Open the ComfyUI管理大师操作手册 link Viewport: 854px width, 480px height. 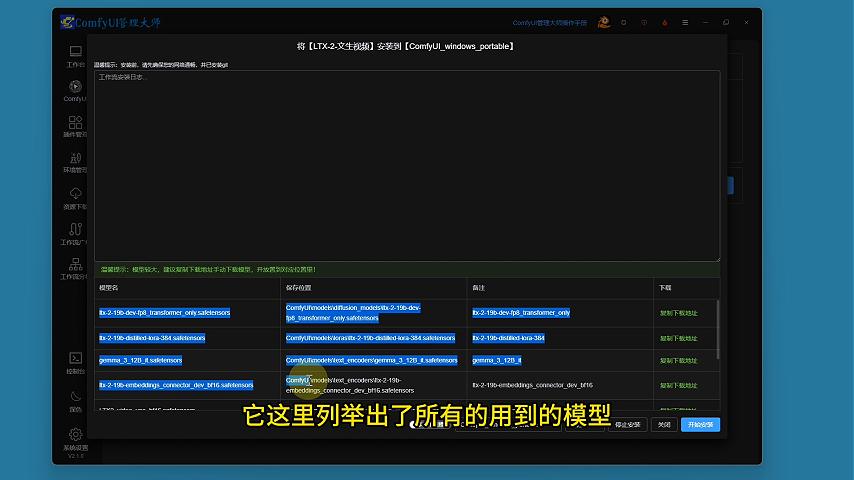[550, 23]
